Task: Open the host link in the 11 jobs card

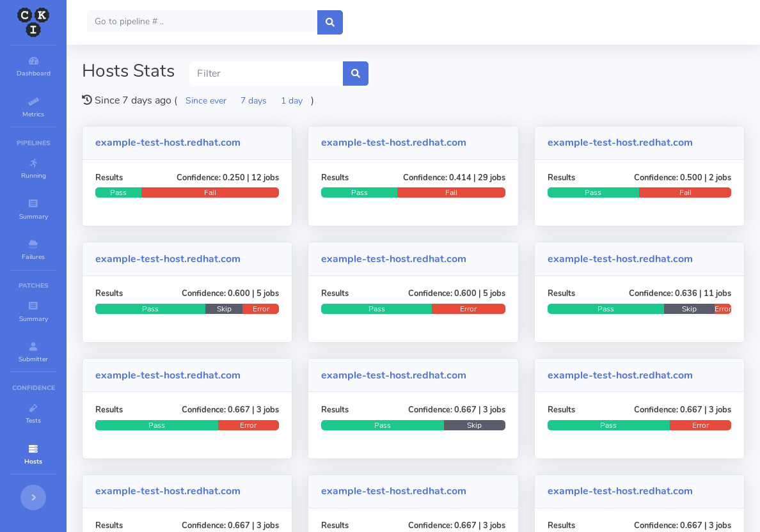Action: point(620,259)
